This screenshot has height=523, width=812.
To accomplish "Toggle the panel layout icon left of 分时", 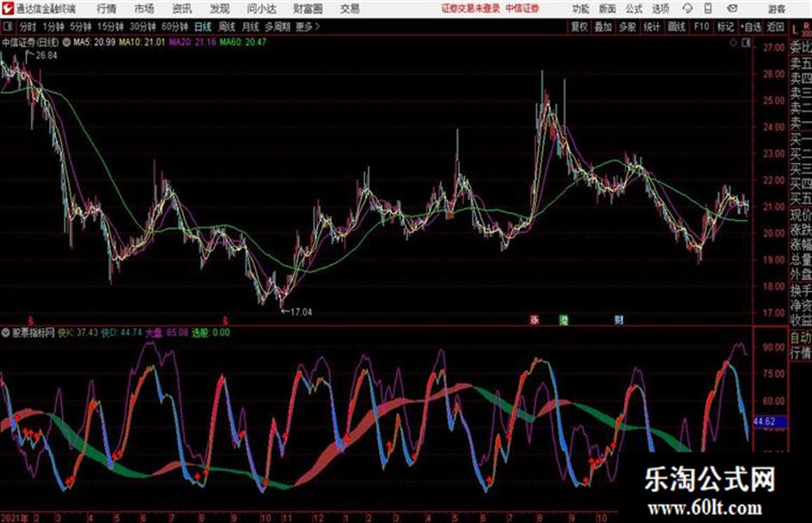I will pos(8,27).
